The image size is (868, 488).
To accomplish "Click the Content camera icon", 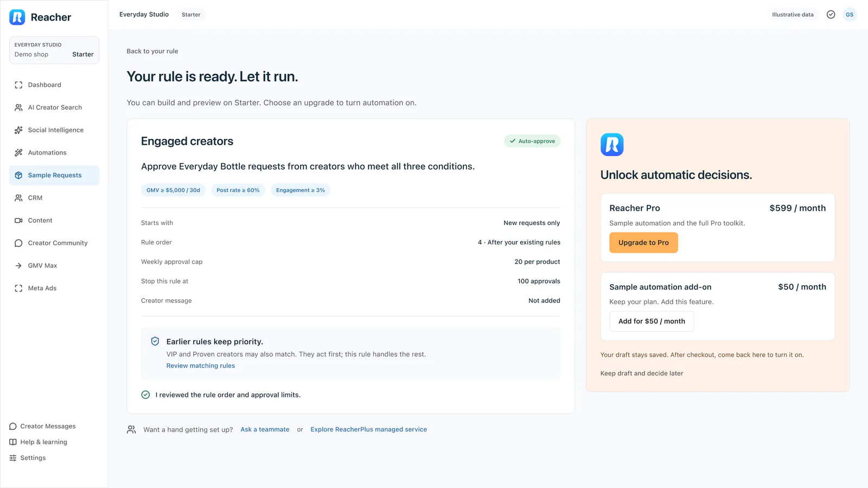I will (18, 221).
